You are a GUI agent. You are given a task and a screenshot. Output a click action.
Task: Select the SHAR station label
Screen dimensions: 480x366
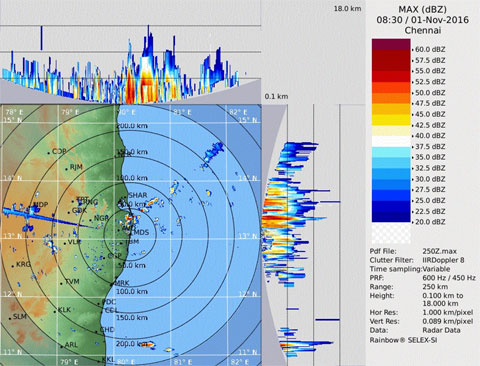point(137,195)
